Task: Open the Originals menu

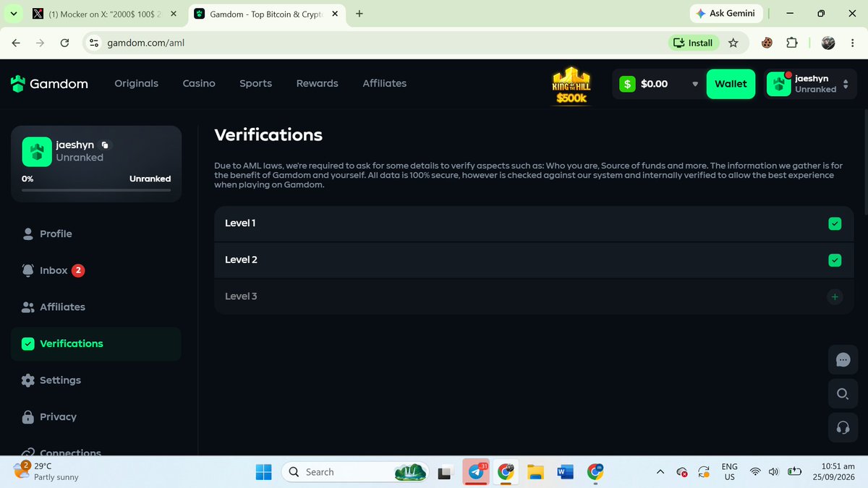Action: click(x=136, y=84)
